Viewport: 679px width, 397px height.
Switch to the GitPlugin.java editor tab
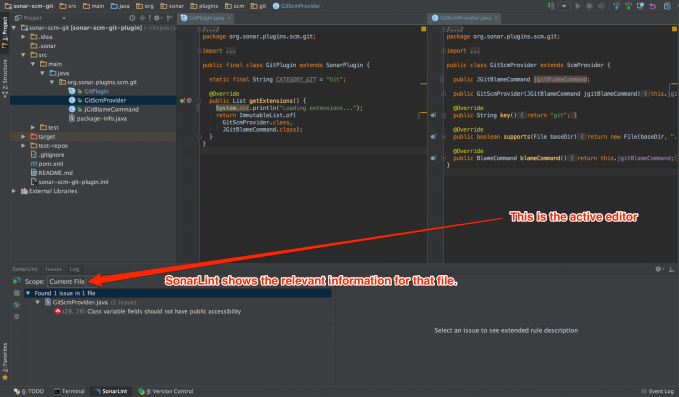[x=206, y=18]
